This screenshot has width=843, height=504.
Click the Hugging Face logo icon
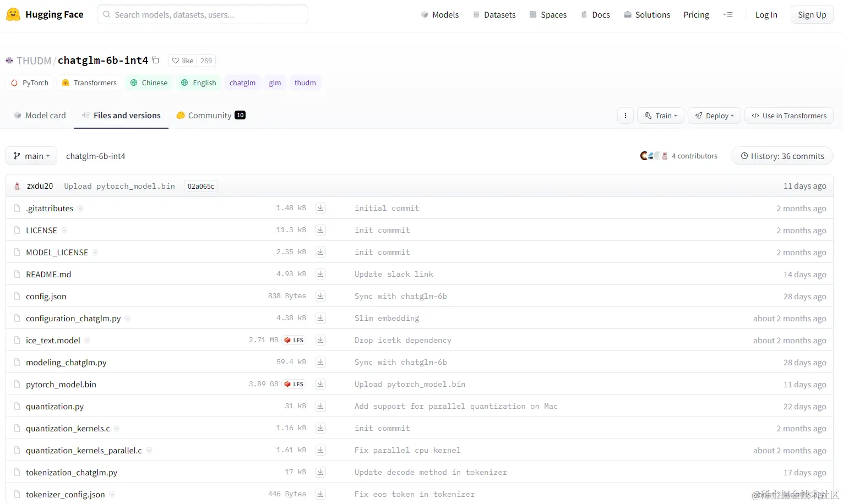13,14
